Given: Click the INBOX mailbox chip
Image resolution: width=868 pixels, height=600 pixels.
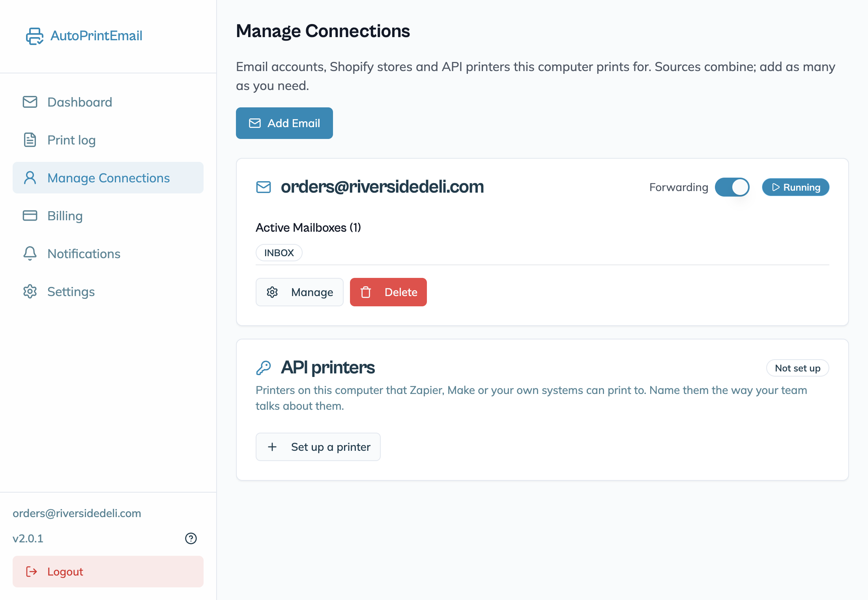Looking at the screenshot, I should tap(279, 253).
